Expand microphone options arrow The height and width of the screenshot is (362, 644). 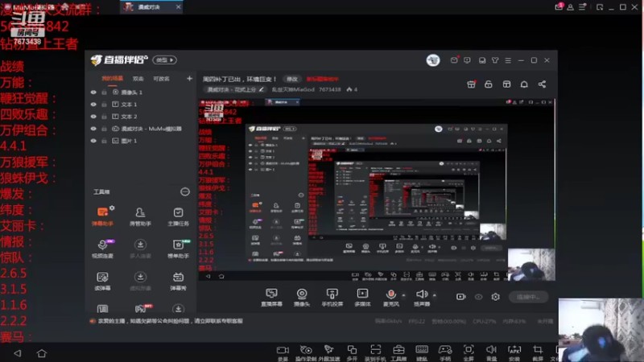tap(403, 295)
